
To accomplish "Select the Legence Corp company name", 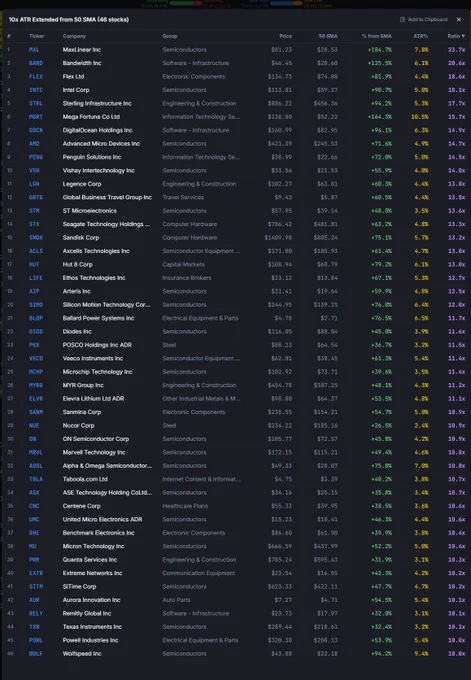I will pos(82,184).
